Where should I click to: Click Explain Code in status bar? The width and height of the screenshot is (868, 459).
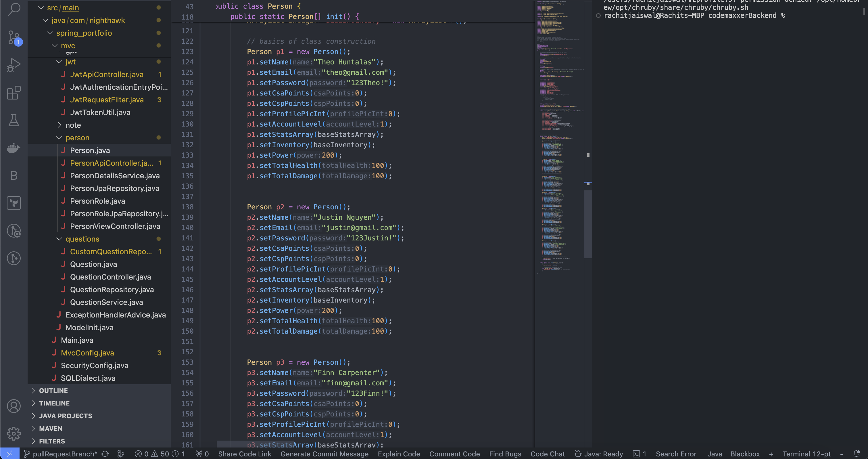pyautogui.click(x=399, y=454)
